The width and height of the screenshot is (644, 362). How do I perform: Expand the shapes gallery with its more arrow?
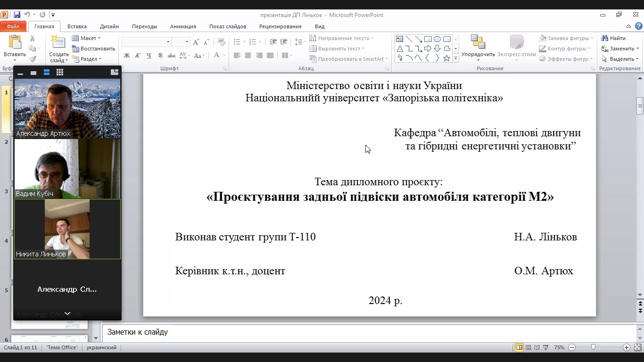[455, 58]
